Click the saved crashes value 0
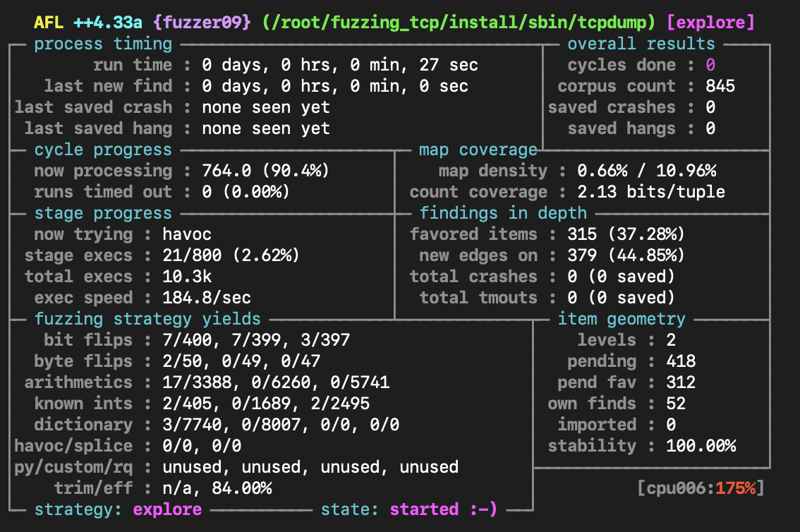 pyautogui.click(x=710, y=108)
